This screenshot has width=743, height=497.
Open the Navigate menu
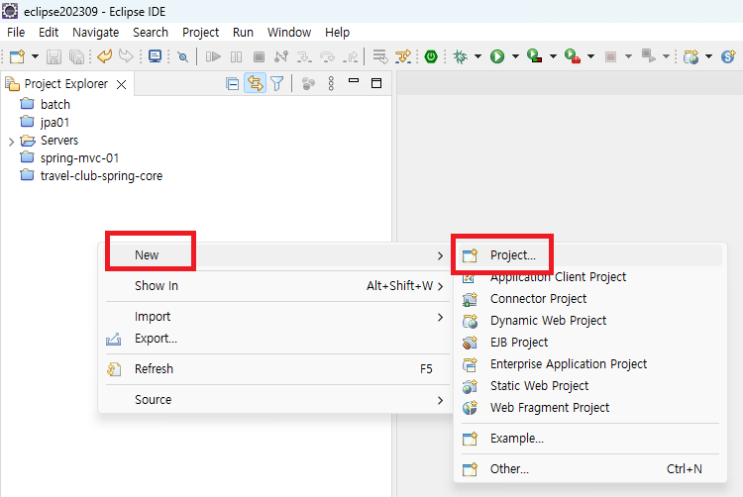coord(95,32)
